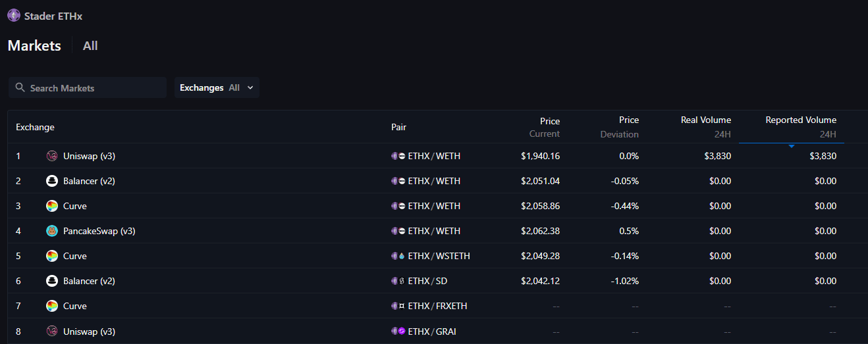Click the Curve icon in row 3
This screenshot has height=344, width=868.
coord(52,206)
